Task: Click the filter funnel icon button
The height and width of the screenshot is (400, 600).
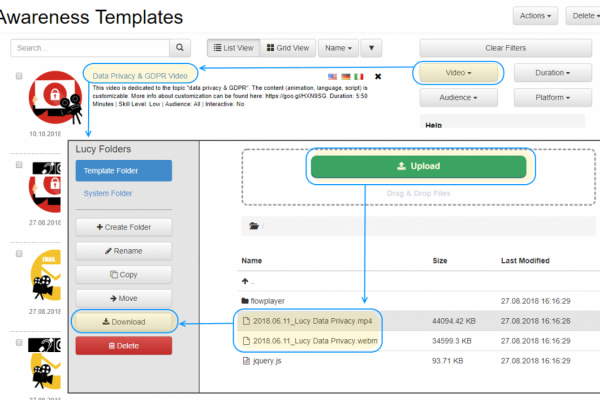Action: [x=371, y=47]
